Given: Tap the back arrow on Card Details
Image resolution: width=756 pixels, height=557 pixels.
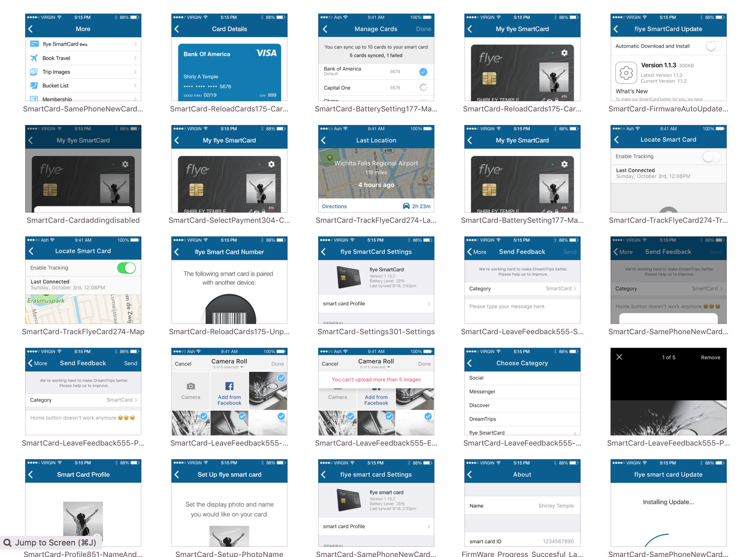Looking at the screenshot, I should (x=177, y=29).
